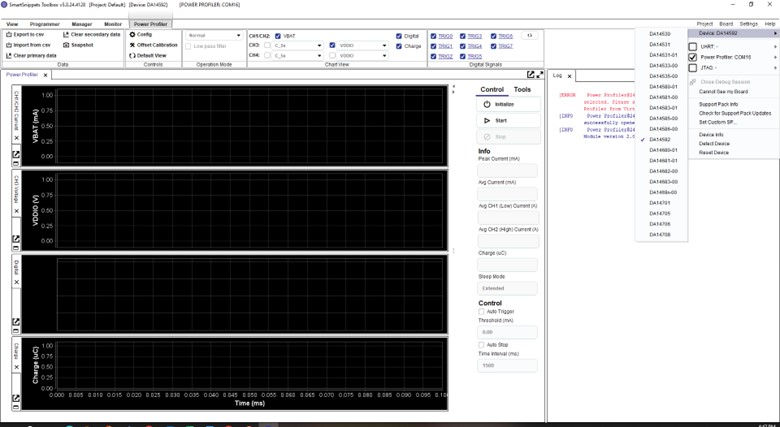
Task: Check the JTAG checkbox in Board menu
Action: [692, 67]
